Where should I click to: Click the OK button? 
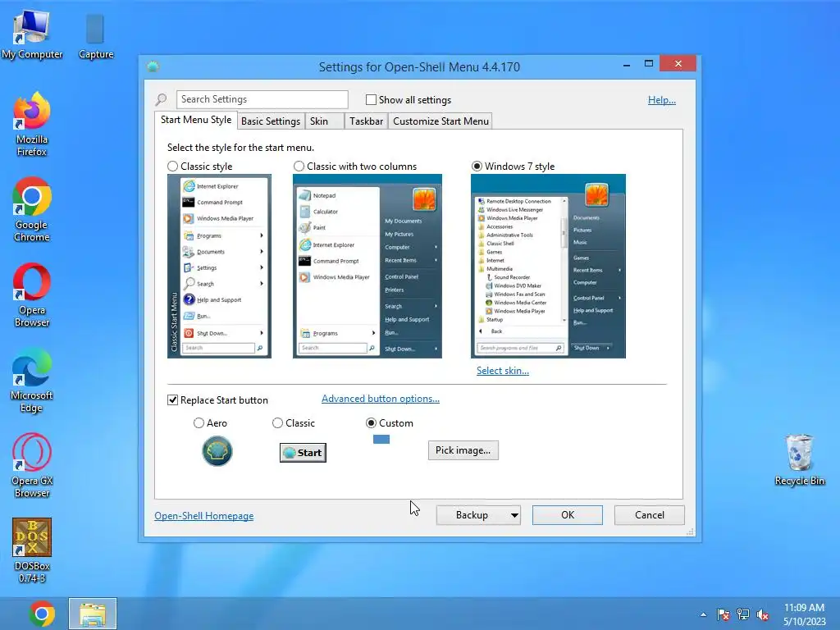(568, 515)
